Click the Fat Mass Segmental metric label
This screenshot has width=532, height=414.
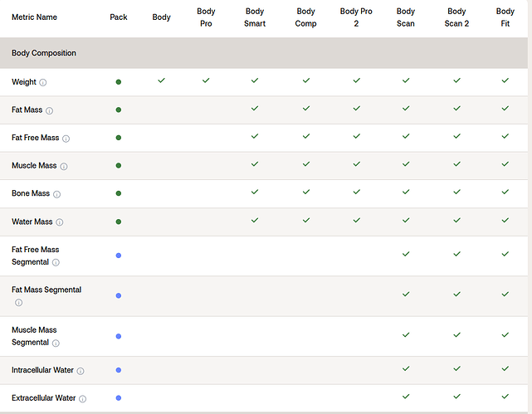pyautogui.click(x=46, y=290)
